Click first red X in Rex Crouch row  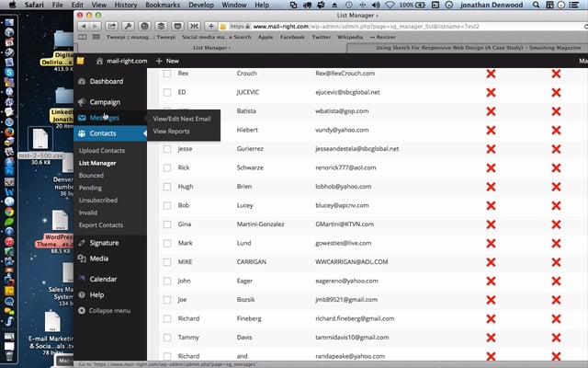click(491, 74)
